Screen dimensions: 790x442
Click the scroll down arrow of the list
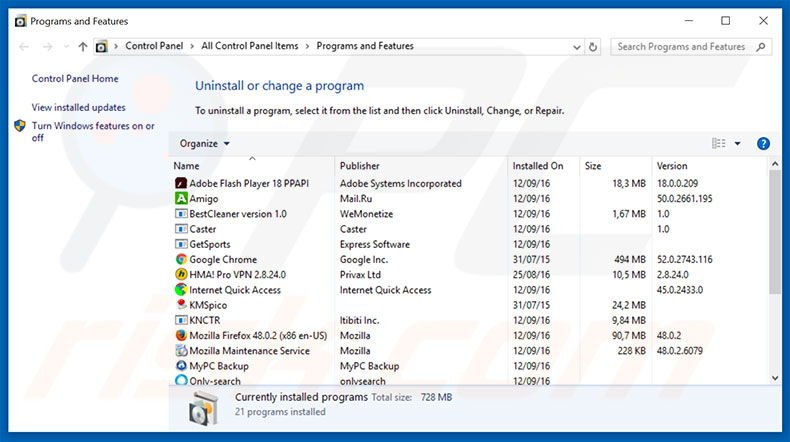775,378
